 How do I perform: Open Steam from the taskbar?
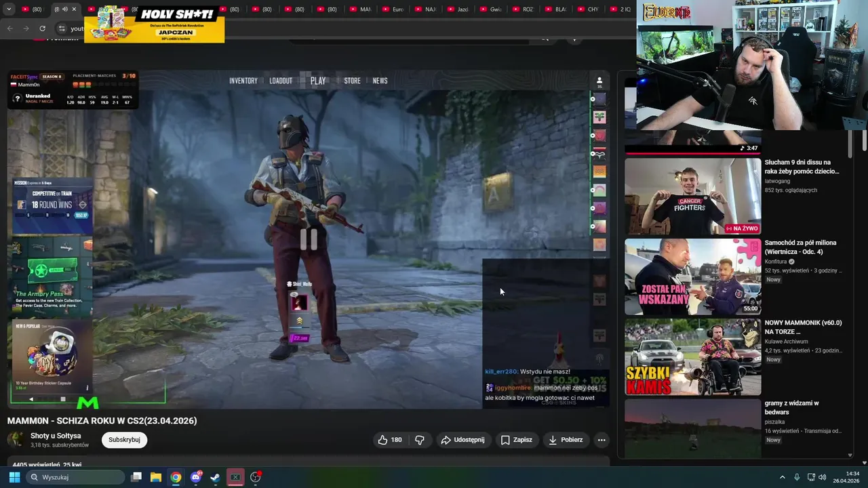pyautogui.click(x=215, y=477)
